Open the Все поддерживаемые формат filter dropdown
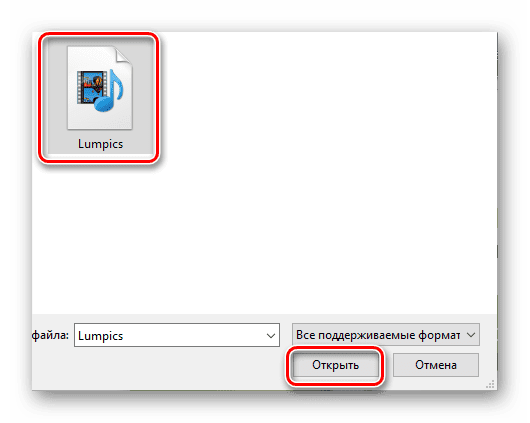Image resolution: width=530 pixels, height=423 pixels. [x=386, y=335]
